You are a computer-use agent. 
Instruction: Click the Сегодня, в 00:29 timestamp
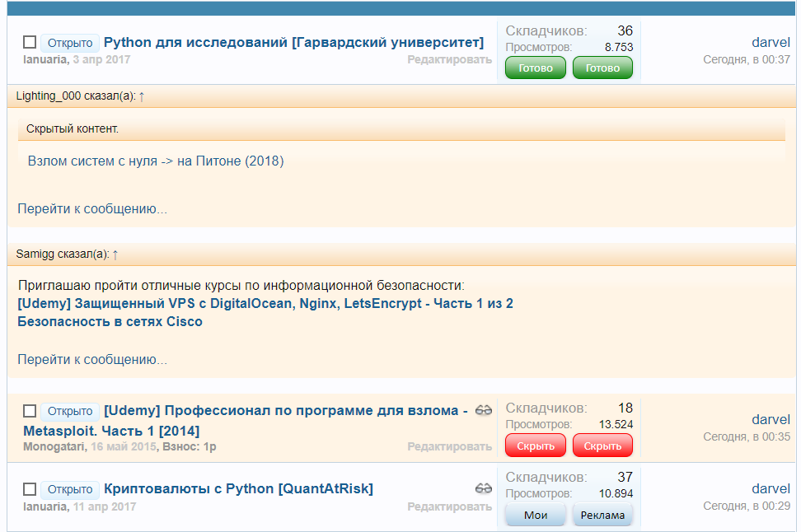[747, 506]
